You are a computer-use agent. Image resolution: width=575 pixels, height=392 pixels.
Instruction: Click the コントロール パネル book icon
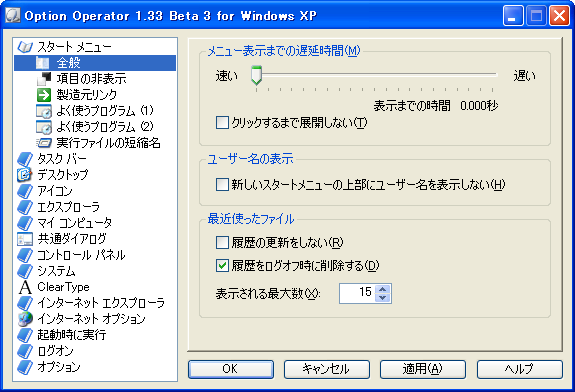[x=25, y=255]
